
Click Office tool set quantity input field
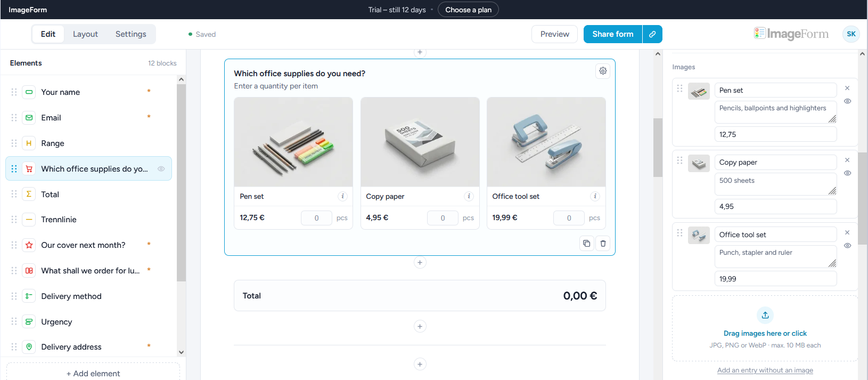[x=569, y=218]
